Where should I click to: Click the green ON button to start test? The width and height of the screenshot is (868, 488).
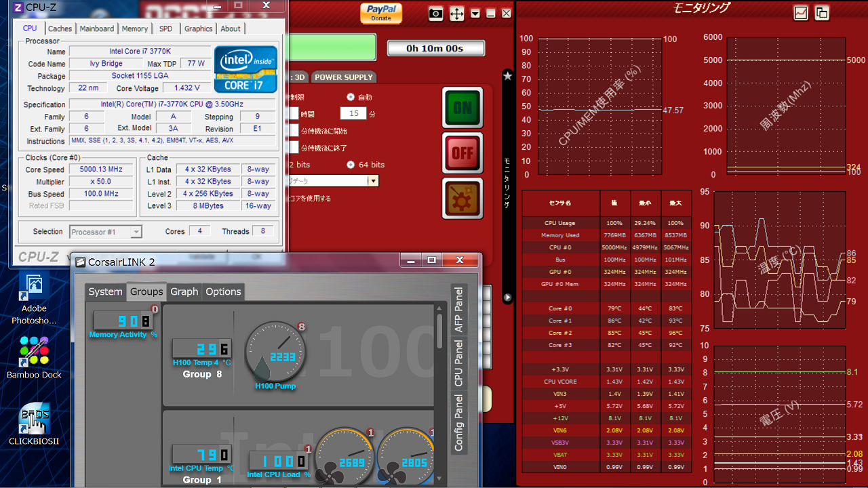click(x=462, y=107)
